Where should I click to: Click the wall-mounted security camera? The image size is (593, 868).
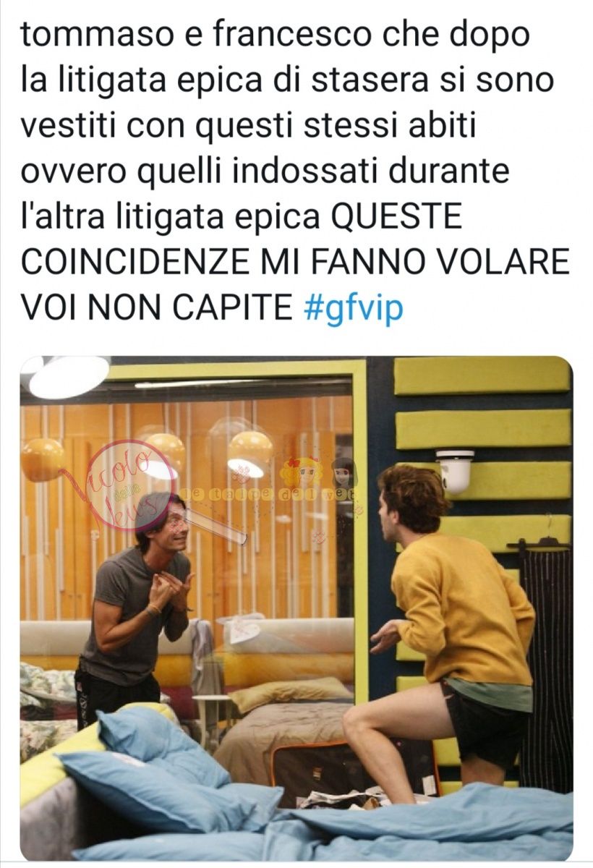click(x=455, y=470)
